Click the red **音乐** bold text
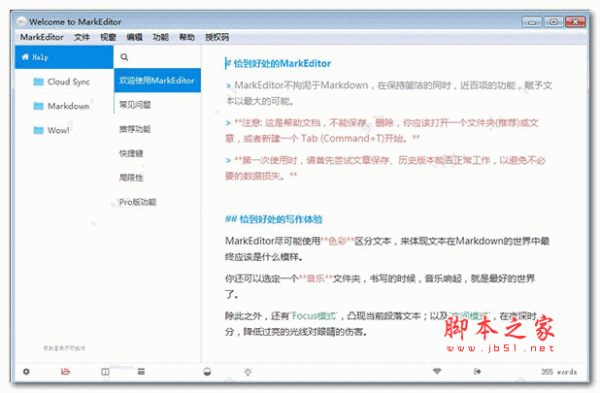This screenshot has height=393, width=600. (x=316, y=278)
